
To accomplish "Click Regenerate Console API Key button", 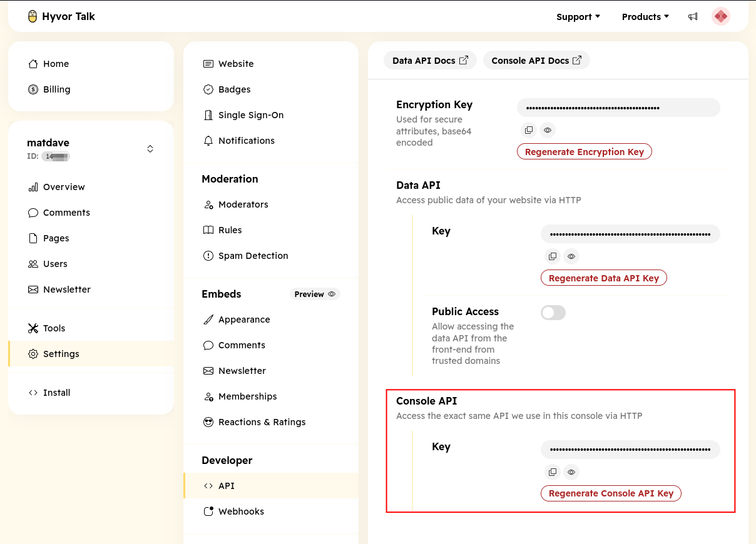I will coord(611,493).
